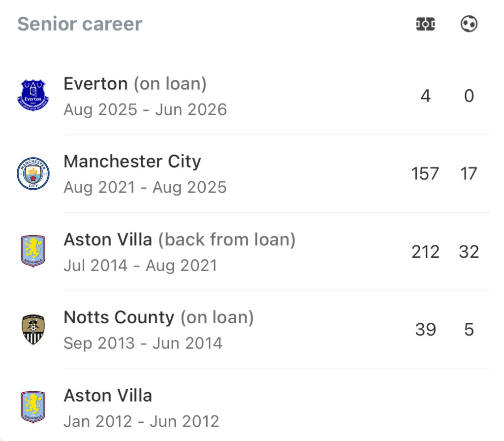Select Aston Villa (back from loan) title

179,239
